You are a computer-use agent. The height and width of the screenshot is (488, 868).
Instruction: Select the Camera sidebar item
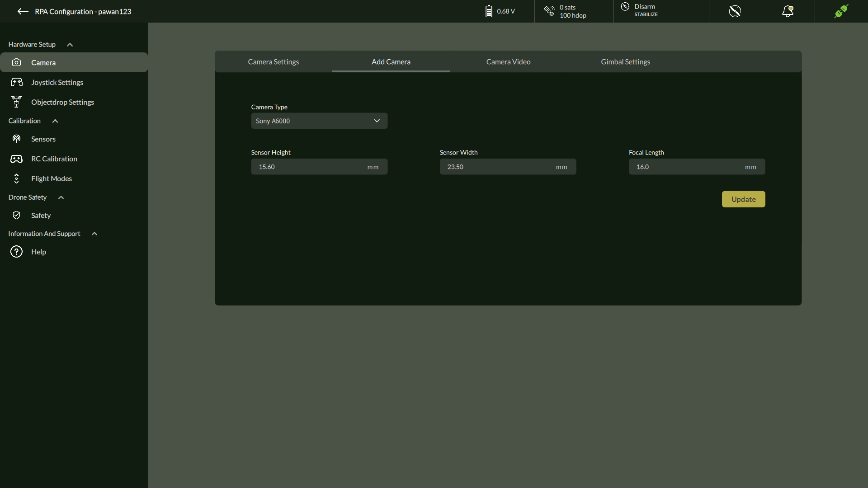pyautogui.click(x=74, y=62)
